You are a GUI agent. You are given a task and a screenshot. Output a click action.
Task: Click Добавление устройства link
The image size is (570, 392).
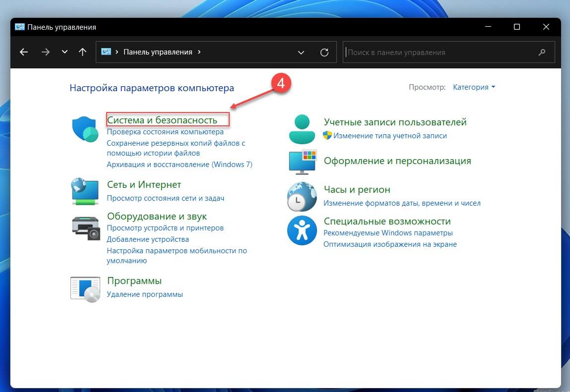tap(148, 239)
